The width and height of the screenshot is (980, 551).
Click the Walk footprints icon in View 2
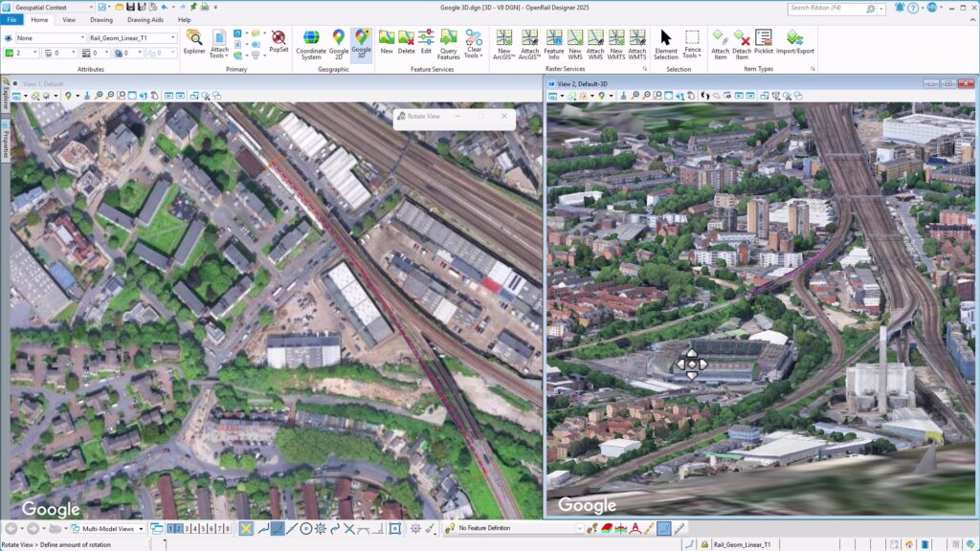pos(705,96)
